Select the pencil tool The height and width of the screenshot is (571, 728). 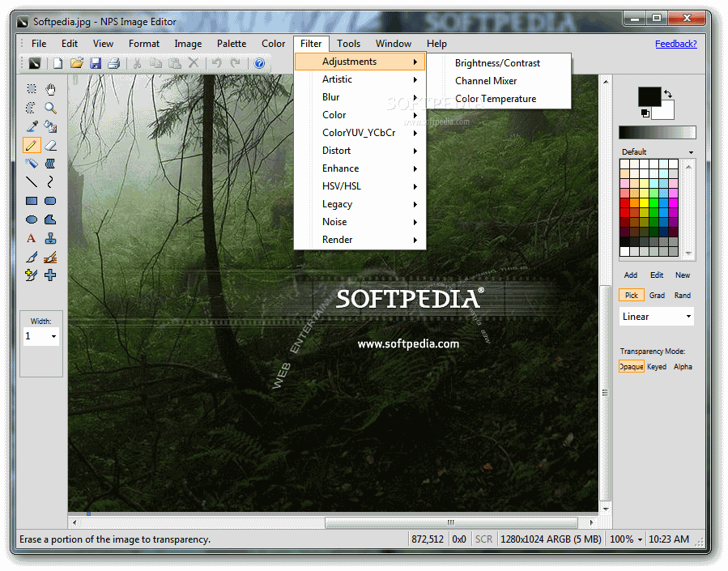tap(32, 145)
